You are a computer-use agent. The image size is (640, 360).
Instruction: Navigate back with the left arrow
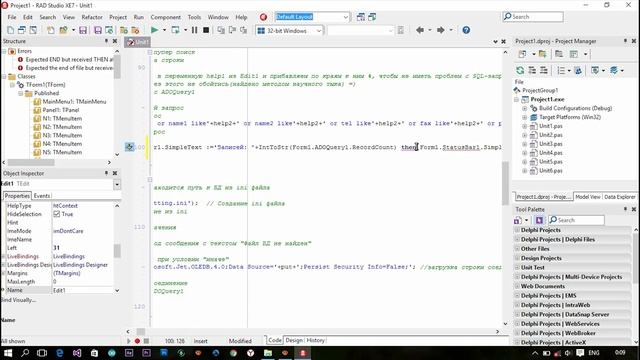click(420, 30)
